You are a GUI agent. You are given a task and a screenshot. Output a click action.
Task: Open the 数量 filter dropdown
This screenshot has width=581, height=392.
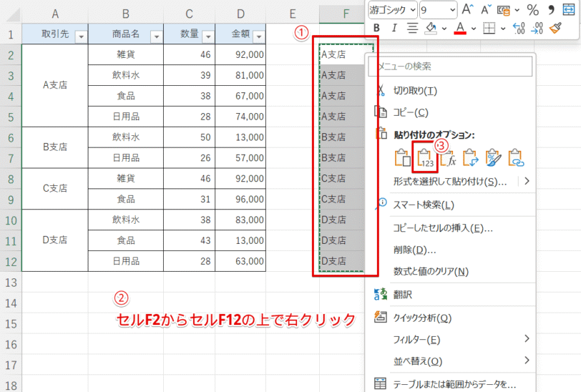pos(208,36)
